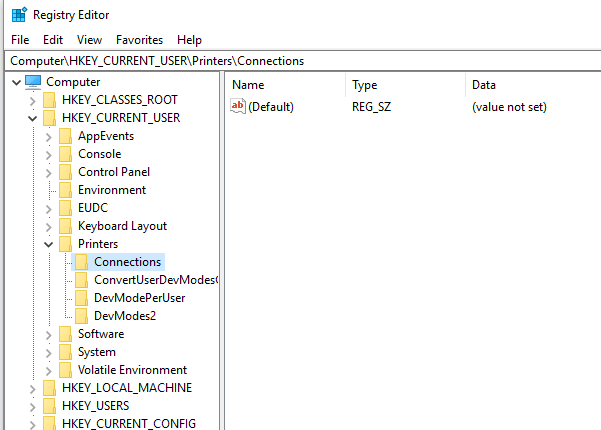Click the EUDC folder icon
The height and width of the screenshot is (430, 601).
point(66,208)
